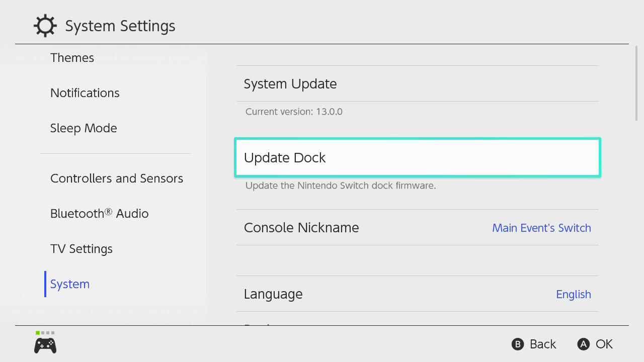Viewport: 644px width, 362px height.
Task: Click the System Settings gear icon
Action: click(45, 26)
